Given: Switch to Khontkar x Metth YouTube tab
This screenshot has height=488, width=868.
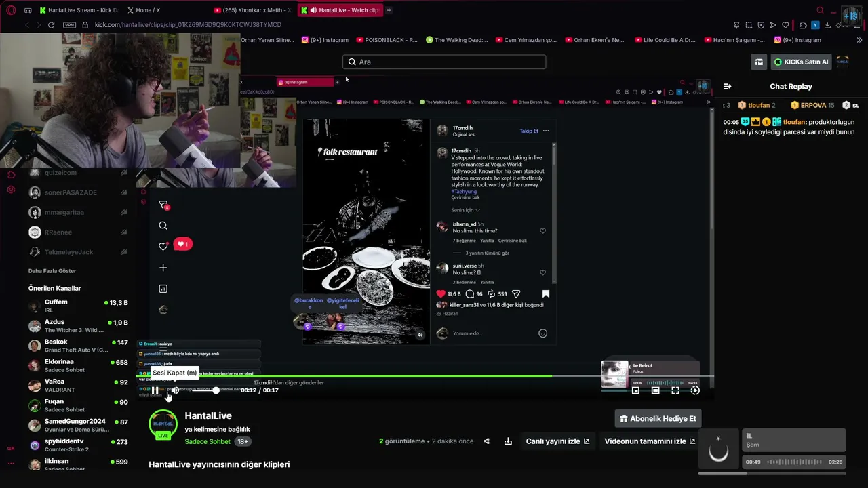Looking at the screenshot, I should click(252, 10).
